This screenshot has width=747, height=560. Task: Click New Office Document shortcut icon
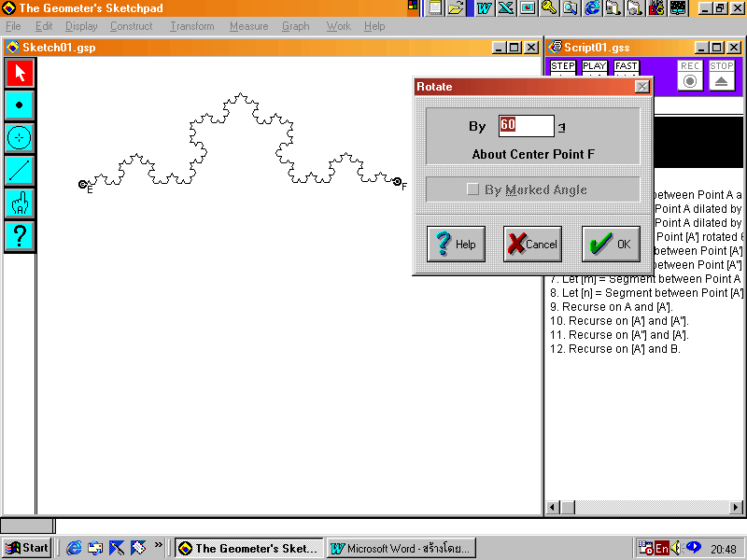click(x=434, y=7)
